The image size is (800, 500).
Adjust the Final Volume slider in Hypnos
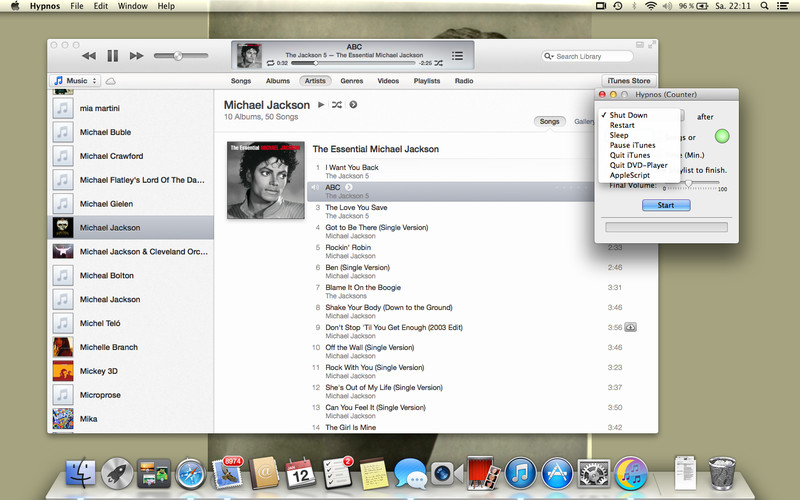click(x=691, y=183)
